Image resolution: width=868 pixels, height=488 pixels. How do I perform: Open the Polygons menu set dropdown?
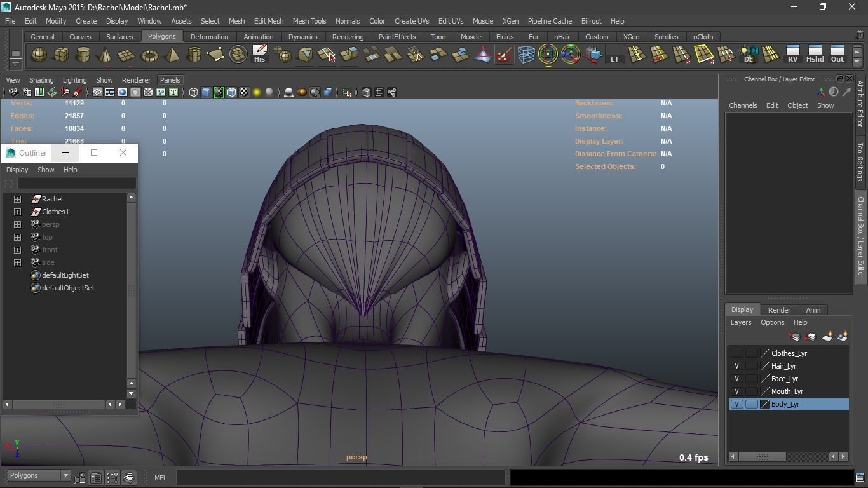point(65,476)
